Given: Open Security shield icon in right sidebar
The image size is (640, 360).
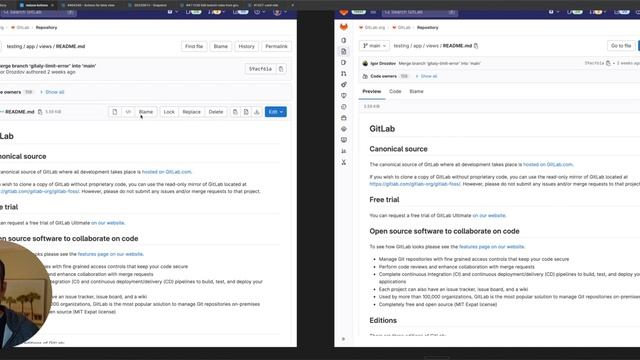Looking at the screenshot, I should [344, 96].
